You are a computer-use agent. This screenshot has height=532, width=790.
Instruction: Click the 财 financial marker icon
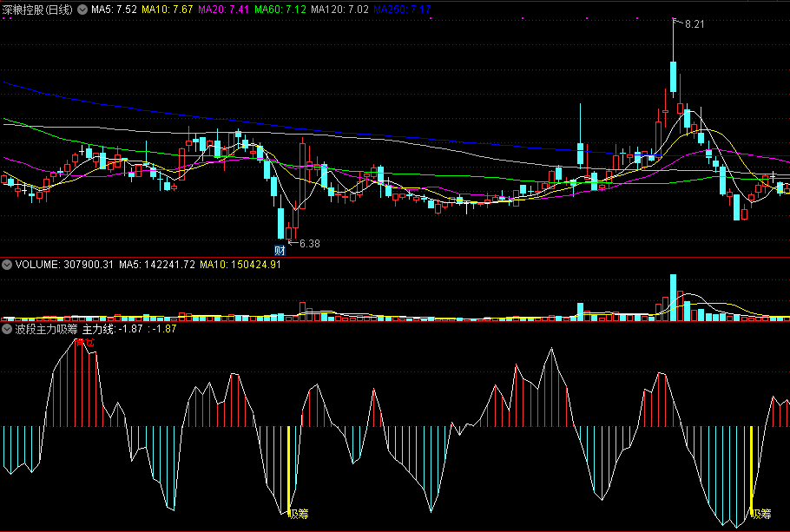coord(280,250)
